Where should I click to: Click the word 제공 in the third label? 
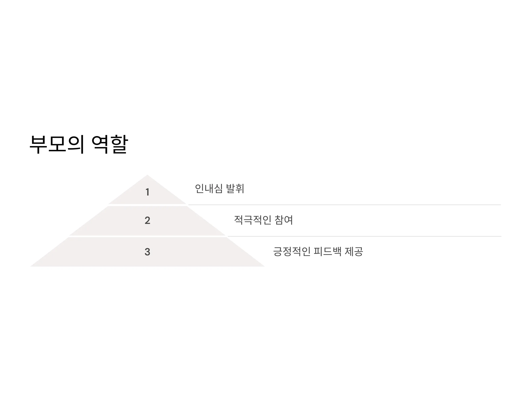click(x=354, y=252)
